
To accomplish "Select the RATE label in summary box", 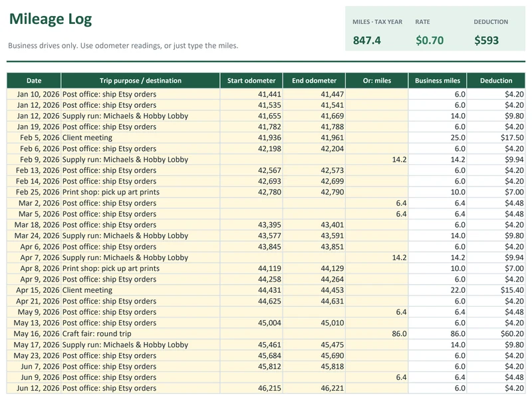I will pos(422,22).
